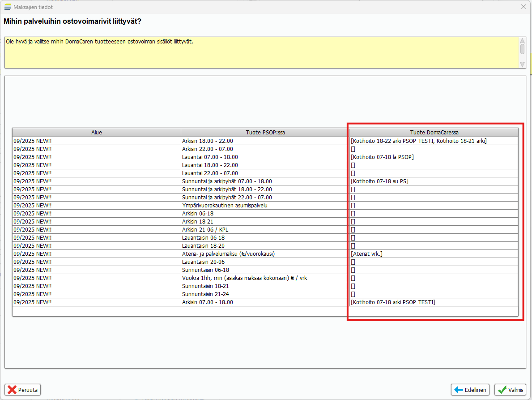
Task: Click the Alue cell in the Arkisin 07.00 - 18.00 row
Action: 97,302
